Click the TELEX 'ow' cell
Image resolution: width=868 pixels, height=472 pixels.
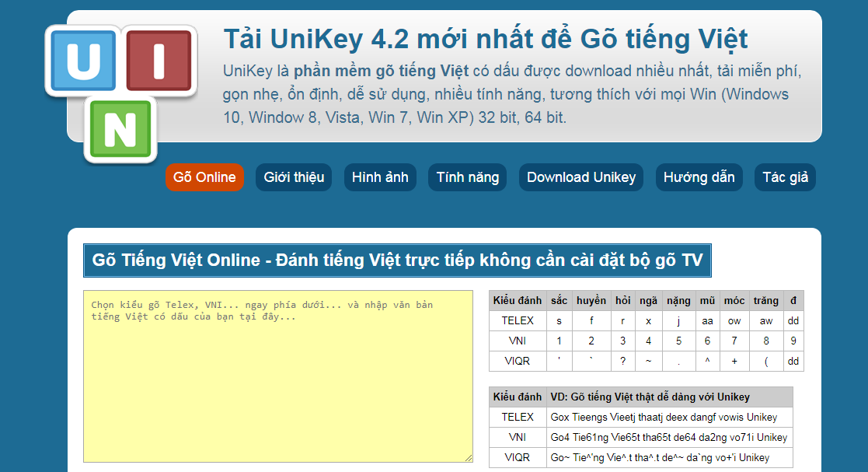coord(734,321)
